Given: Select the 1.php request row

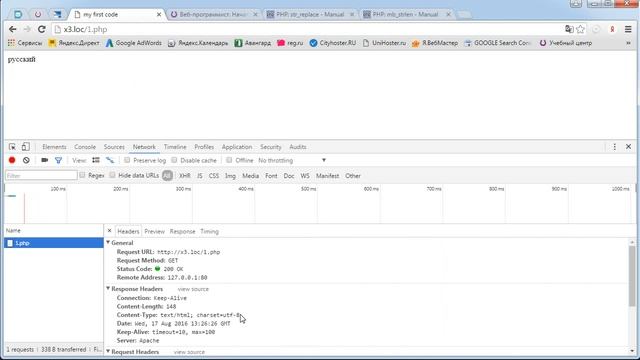Looking at the screenshot, I should [54, 243].
